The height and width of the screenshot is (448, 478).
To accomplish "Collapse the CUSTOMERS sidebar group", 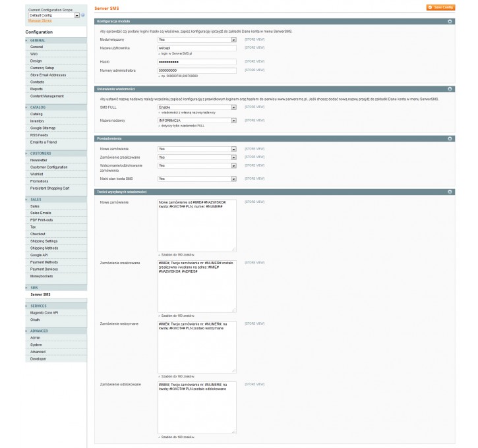I will (x=56, y=154).
